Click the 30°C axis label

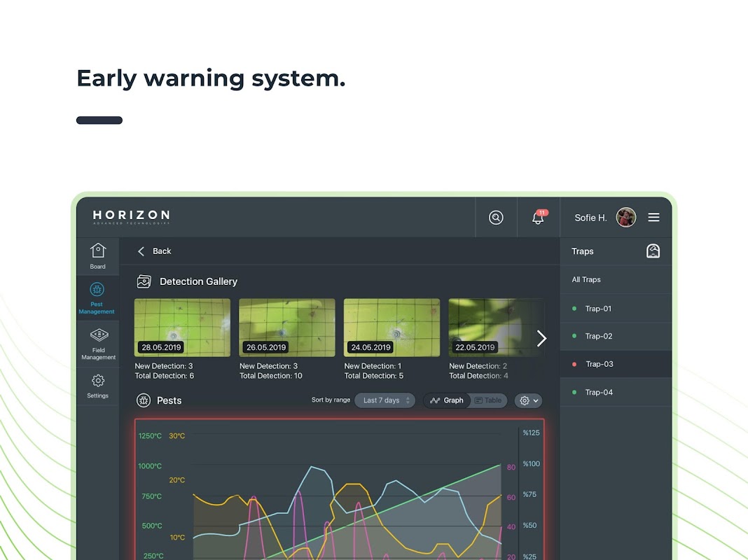pos(177,435)
